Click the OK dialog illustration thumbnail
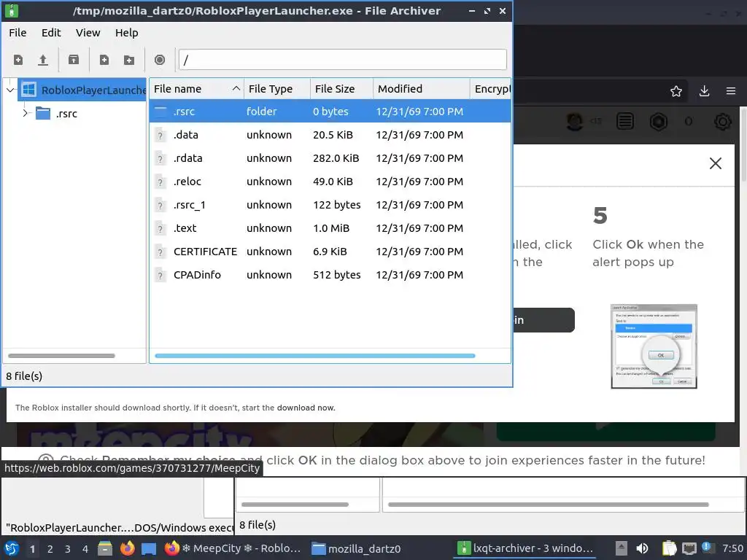Viewport: 747px width, 560px height. click(x=654, y=346)
